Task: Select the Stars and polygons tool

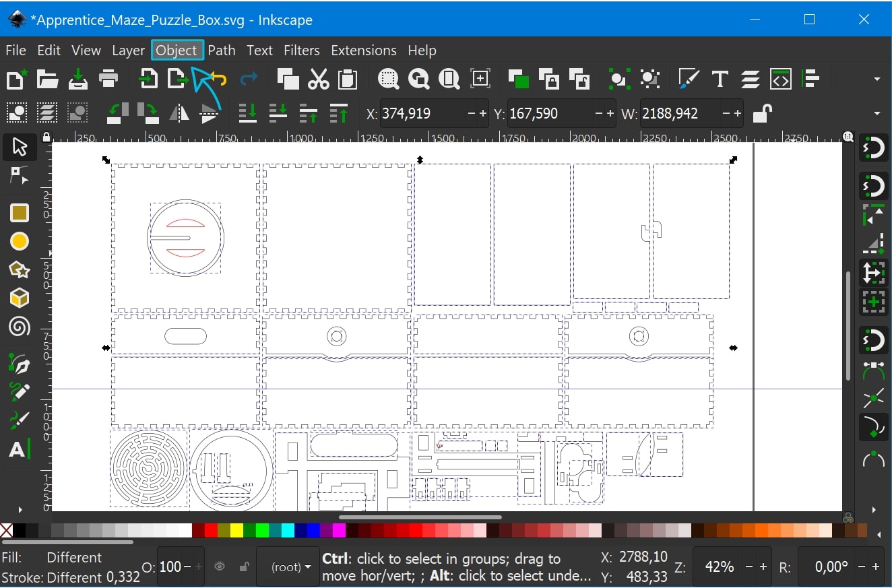Action: [20, 269]
